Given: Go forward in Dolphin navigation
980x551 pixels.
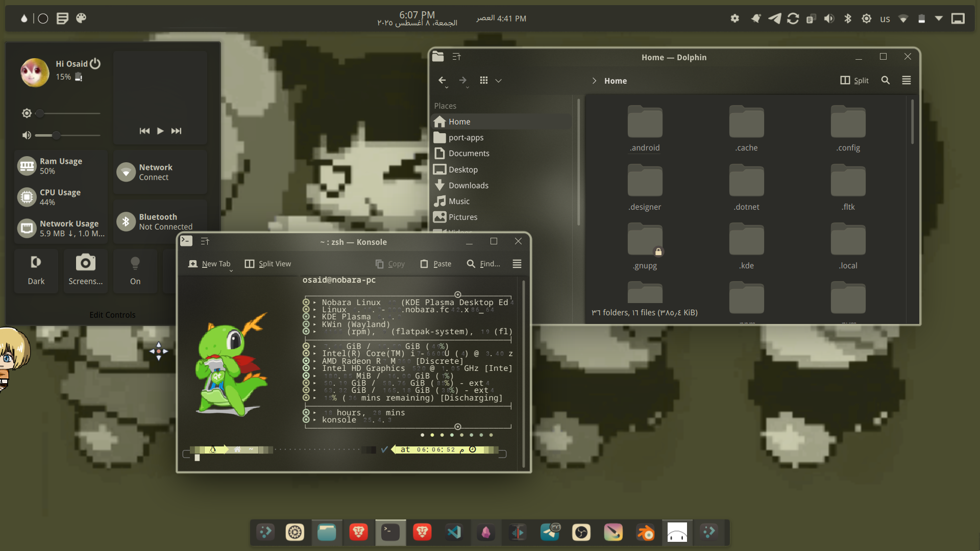Looking at the screenshot, I should click(462, 81).
